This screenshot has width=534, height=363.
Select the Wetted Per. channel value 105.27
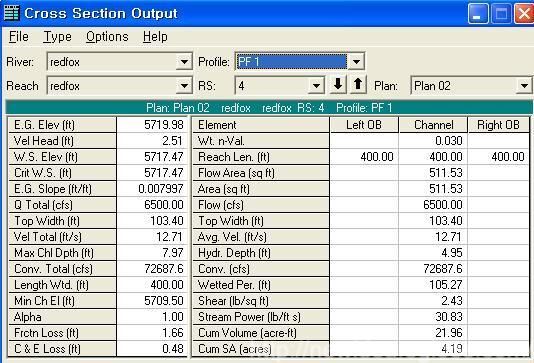coord(433,285)
